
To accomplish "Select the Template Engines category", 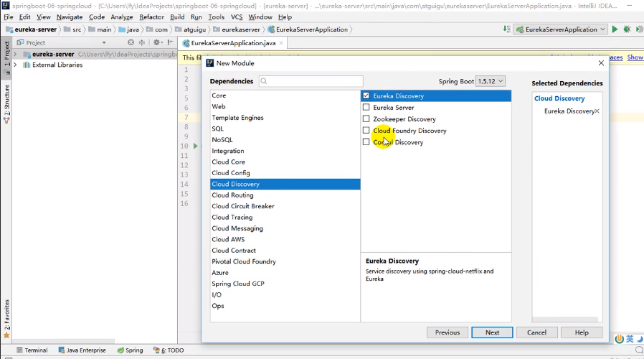I will tap(285, 118).
